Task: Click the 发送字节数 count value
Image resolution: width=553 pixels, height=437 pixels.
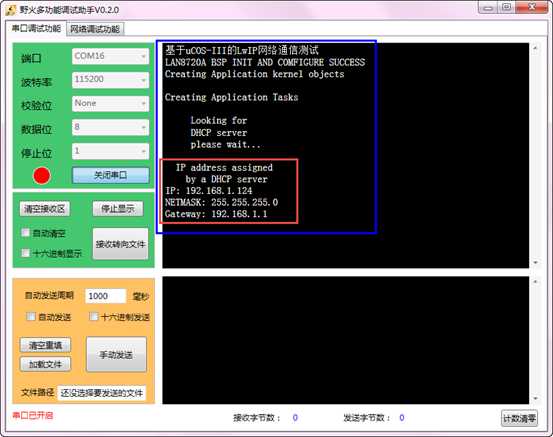Action: (402, 418)
